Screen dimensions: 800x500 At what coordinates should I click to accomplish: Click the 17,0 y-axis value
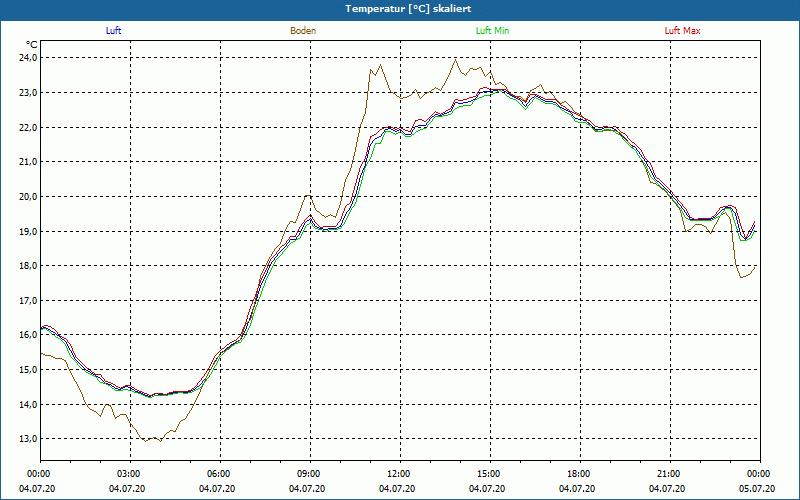point(28,301)
